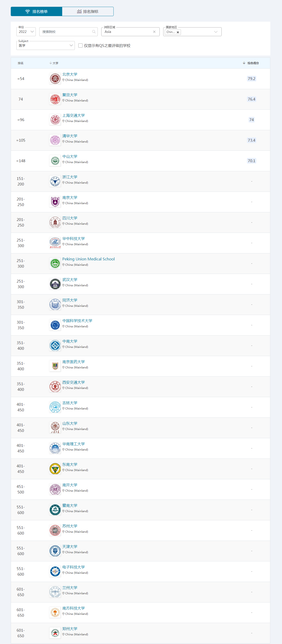Switch to the 排名榜单 tab
Viewport: 282px width, 644px height.
pos(36,11)
